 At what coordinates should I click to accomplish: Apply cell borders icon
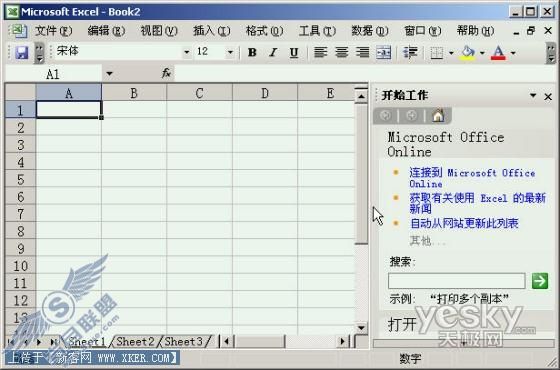click(436, 53)
